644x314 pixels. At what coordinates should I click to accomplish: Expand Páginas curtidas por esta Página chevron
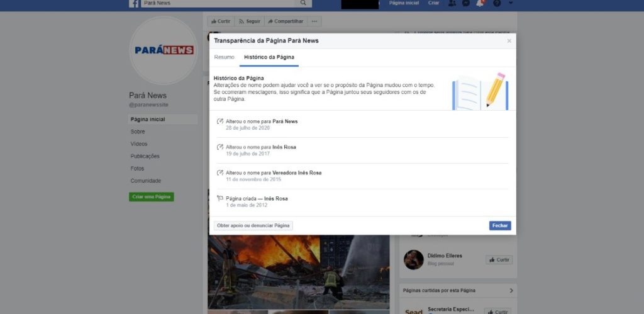pos(511,291)
